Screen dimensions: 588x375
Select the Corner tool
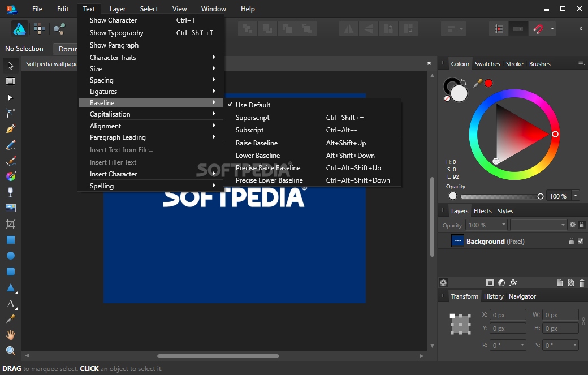coord(11,113)
